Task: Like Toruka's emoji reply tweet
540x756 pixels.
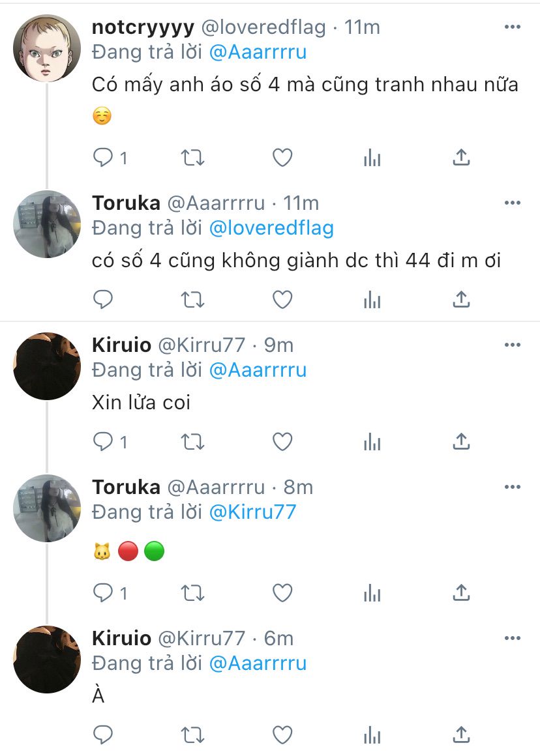Action: coord(282,593)
